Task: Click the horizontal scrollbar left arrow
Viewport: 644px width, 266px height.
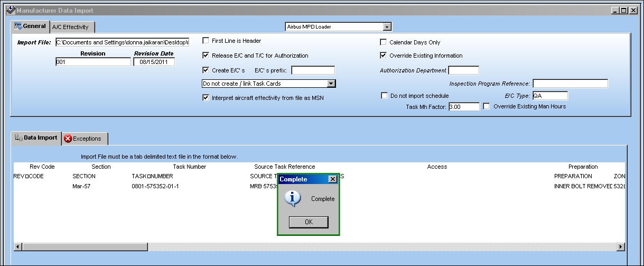Action: pos(17,247)
